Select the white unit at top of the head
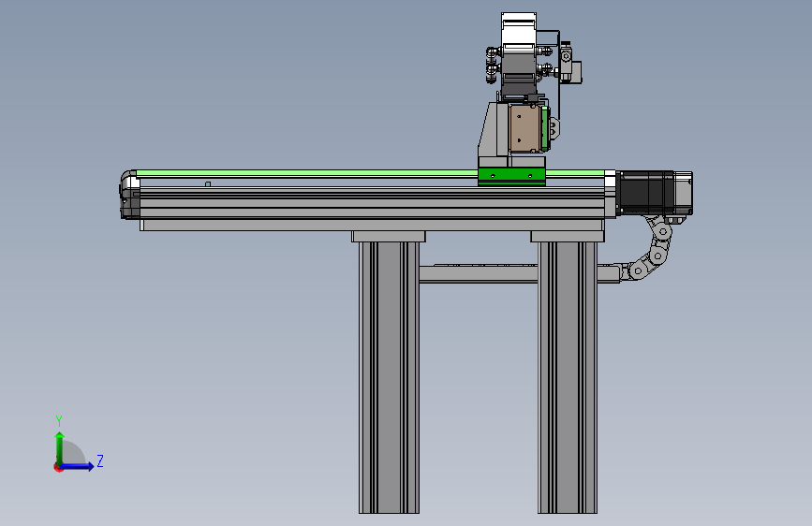Screen dimensions: 812x526 point(518,32)
